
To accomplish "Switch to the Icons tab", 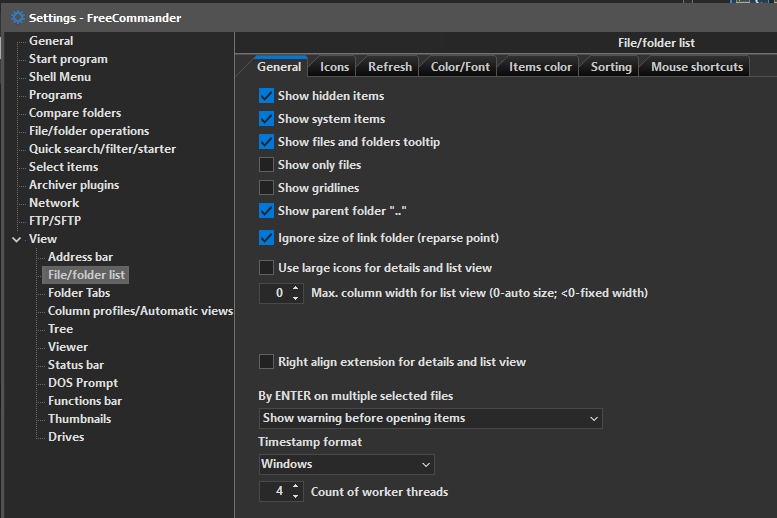I will [x=334, y=67].
